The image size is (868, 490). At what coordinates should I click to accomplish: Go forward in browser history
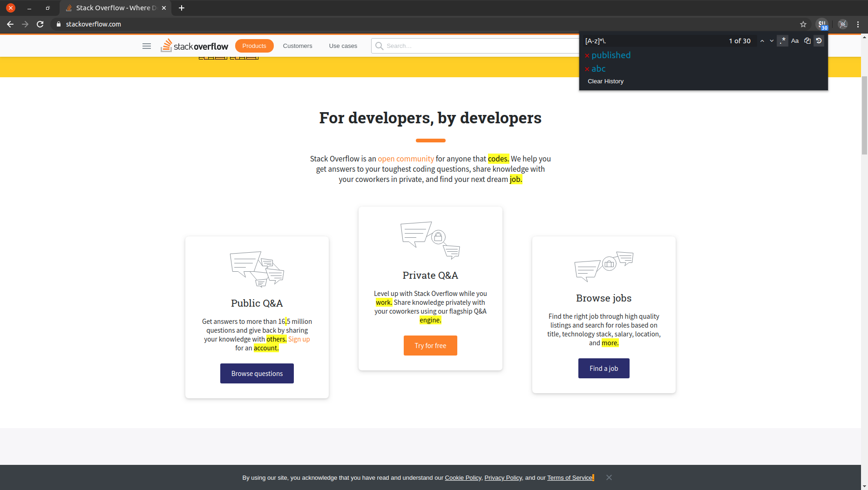(x=25, y=24)
